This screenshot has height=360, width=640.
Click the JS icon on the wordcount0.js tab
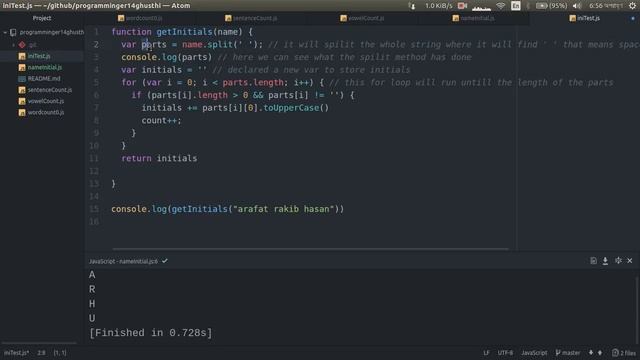point(121,18)
